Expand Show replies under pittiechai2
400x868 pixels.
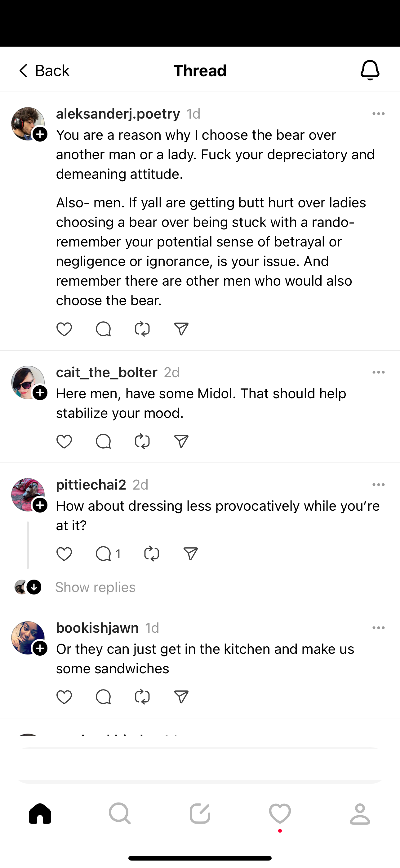[x=95, y=587]
